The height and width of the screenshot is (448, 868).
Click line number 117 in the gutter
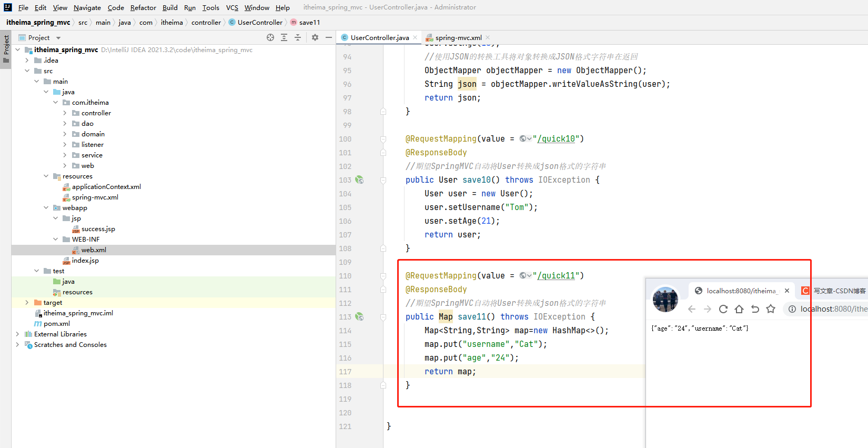345,372
